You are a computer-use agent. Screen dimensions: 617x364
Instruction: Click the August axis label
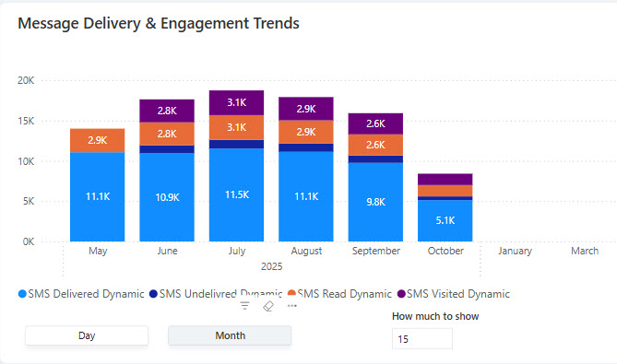306,251
